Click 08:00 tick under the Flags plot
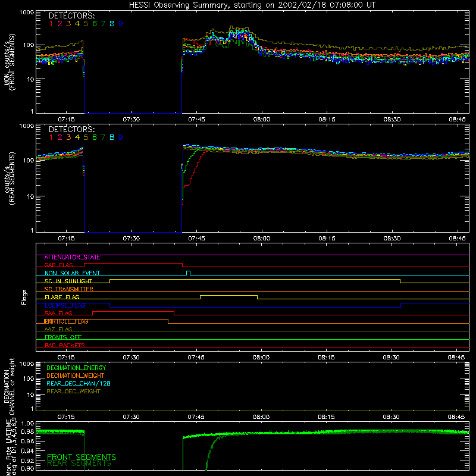476x476 pixels. [261, 358]
